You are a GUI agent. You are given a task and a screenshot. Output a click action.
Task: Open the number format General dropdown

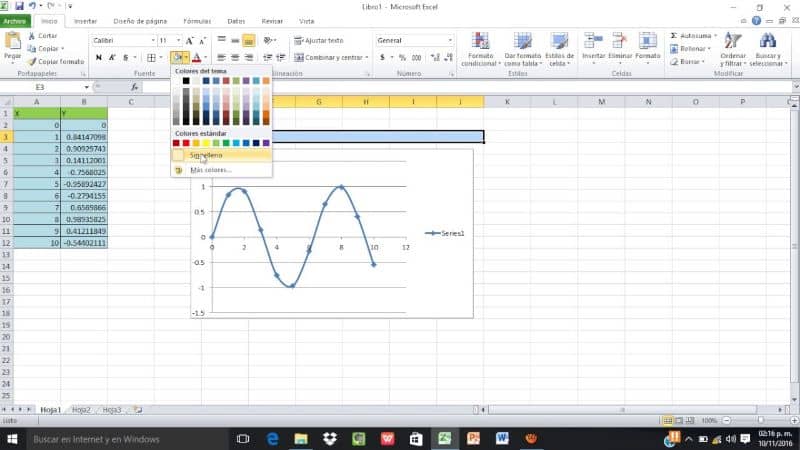[450, 40]
